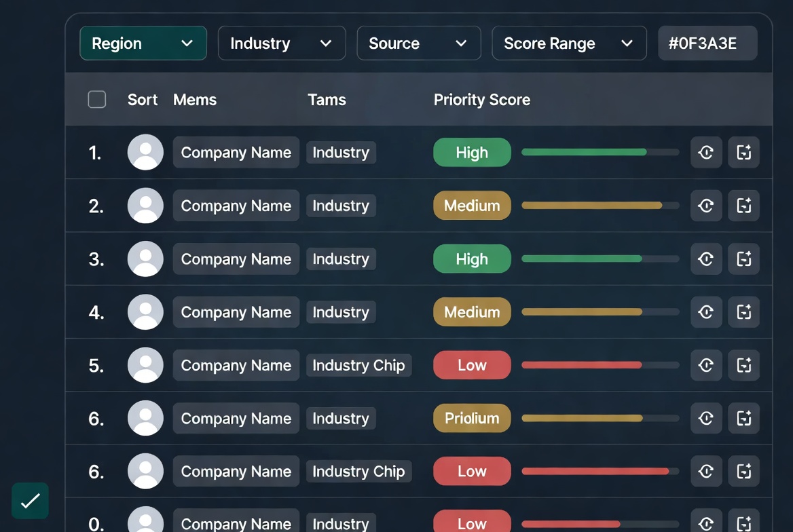Click the refresh history icon beside Medium row 2
The image size is (793, 532).
(706, 206)
